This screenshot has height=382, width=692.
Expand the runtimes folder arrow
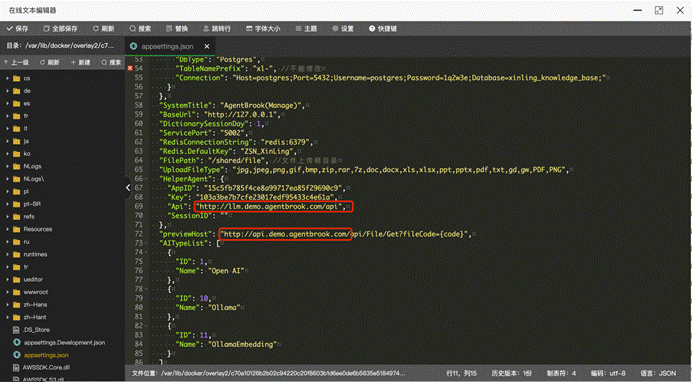[x=7, y=254]
